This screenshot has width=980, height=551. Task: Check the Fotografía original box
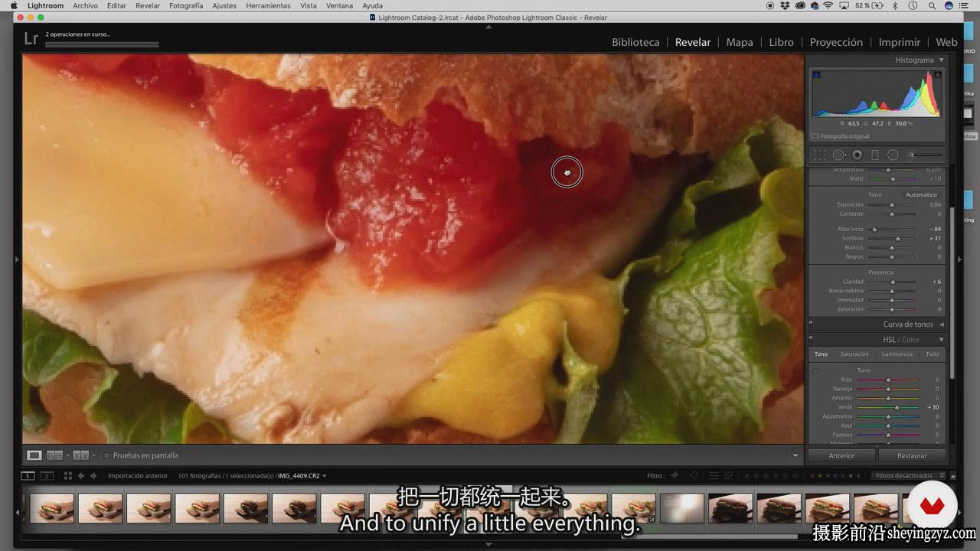815,136
